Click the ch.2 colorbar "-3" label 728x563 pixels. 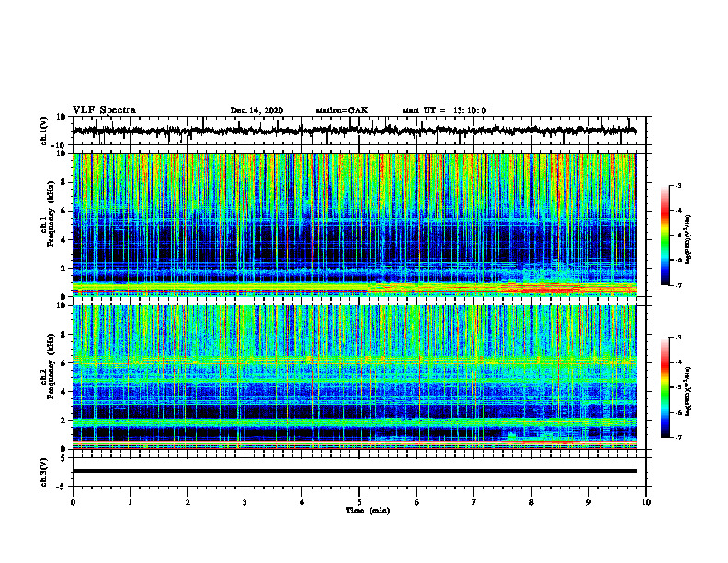[x=678, y=338]
